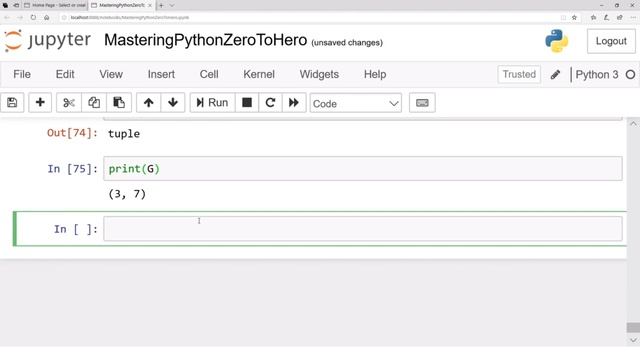Add page to favorites star
640x360 pixels.
[x=574, y=18]
